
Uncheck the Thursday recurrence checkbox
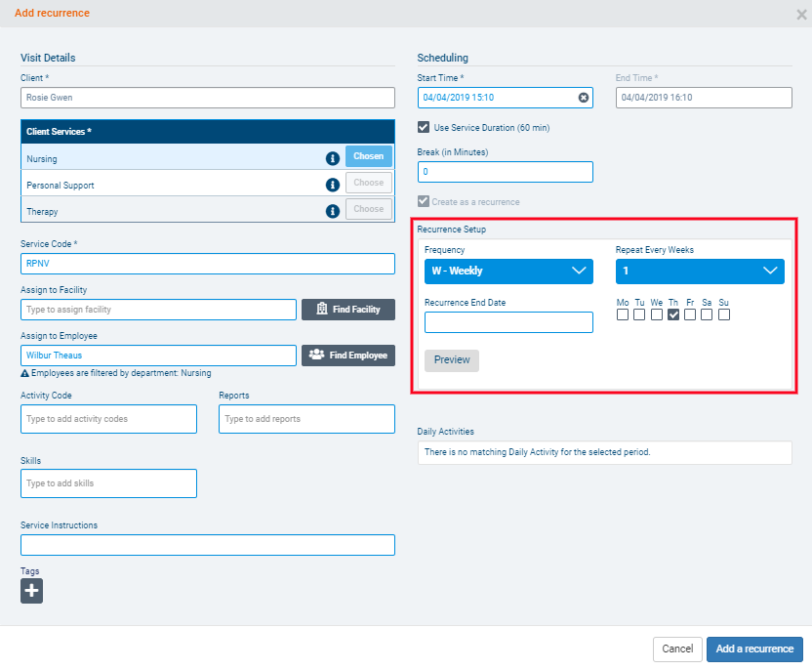click(x=673, y=314)
